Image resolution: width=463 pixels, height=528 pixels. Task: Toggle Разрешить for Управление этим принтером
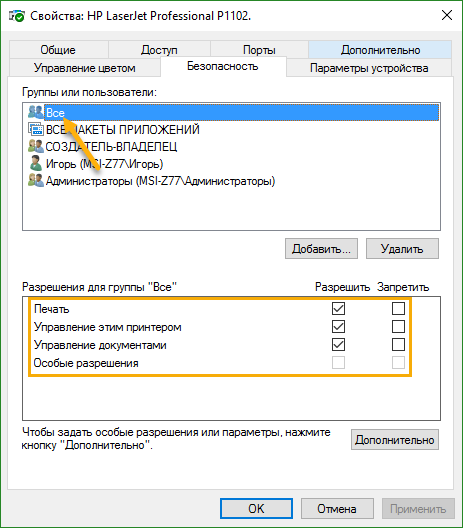point(338,327)
